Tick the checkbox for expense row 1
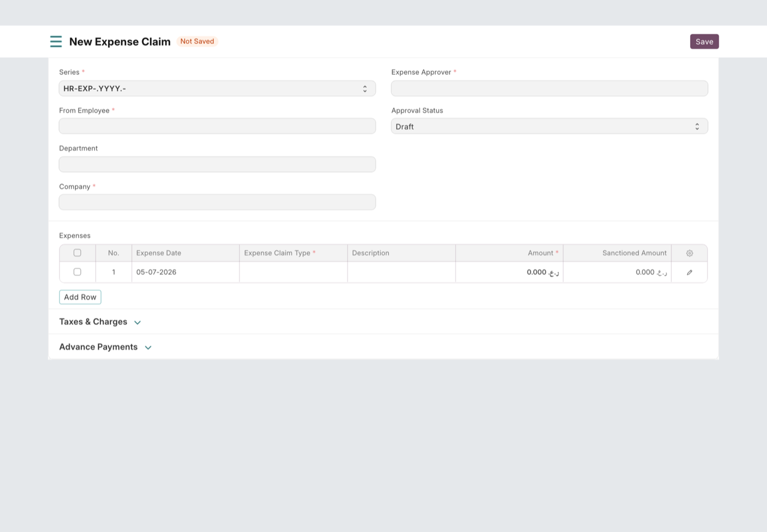This screenshot has height=532, width=767. [77, 272]
